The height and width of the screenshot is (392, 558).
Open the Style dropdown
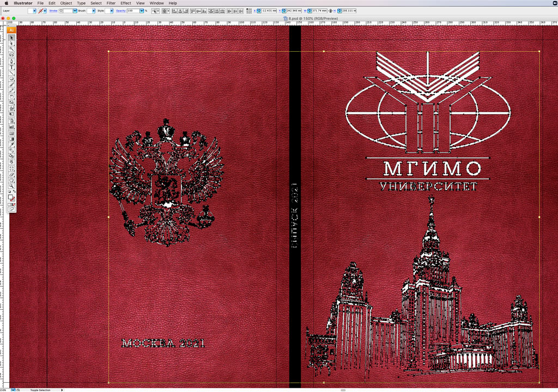[111, 11]
